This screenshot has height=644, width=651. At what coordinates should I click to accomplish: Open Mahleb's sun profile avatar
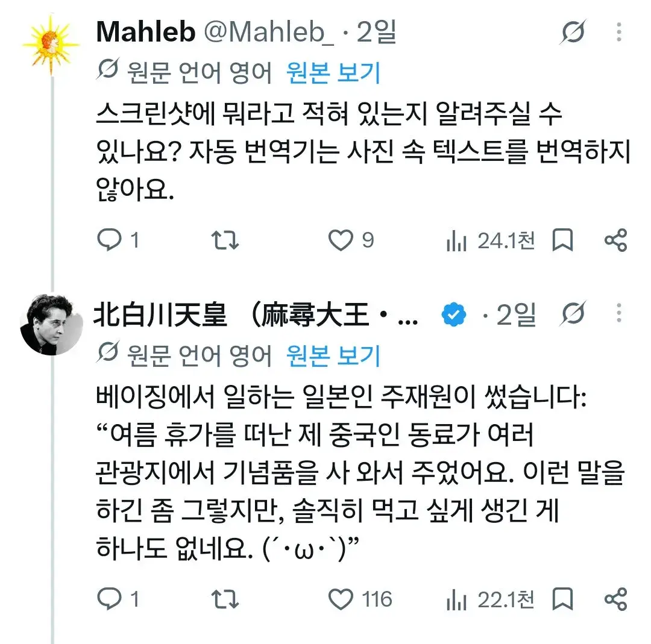pyautogui.click(x=51, y=45)
